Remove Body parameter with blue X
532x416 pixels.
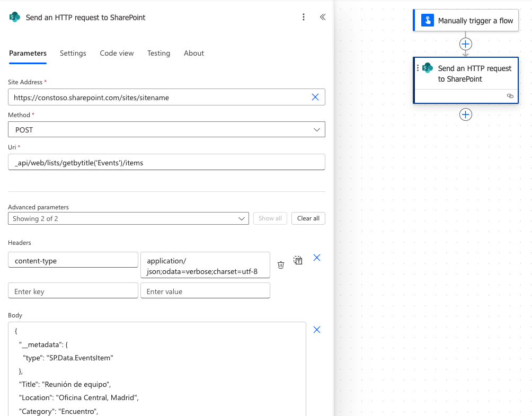[x=317, y=330]
